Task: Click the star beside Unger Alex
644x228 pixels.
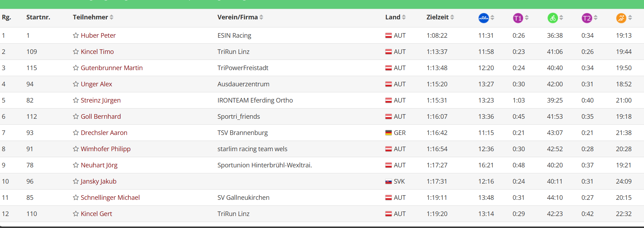Action: point(76,84)
